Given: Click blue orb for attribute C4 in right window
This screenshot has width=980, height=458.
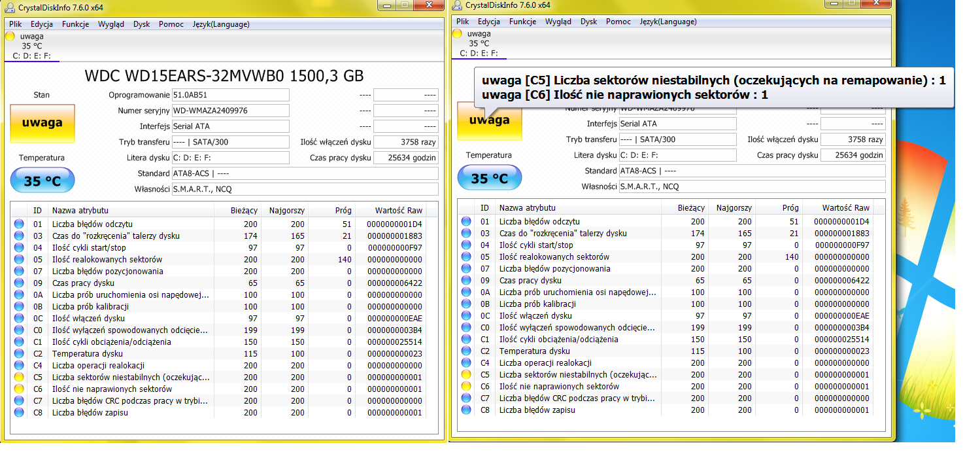Looking at the screenshot, I should pos(466,362).
